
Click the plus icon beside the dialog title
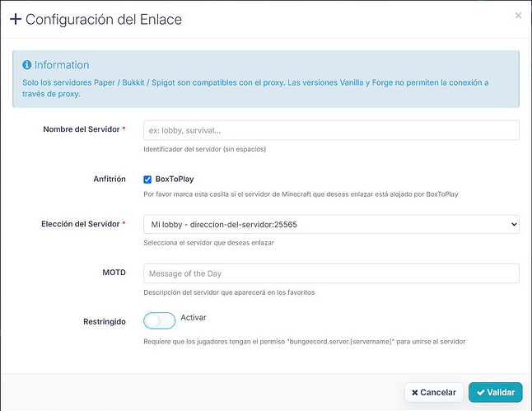point(16,19)
